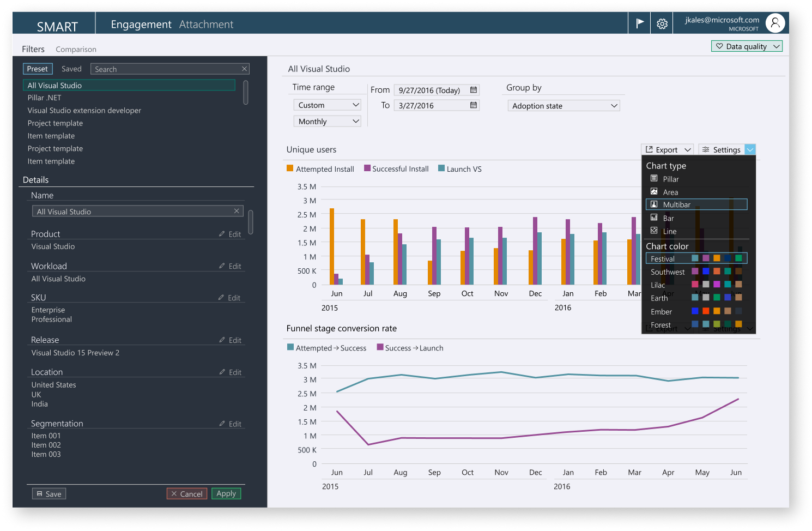This screenshot has width=812, height=531.
Task: Open the Comparison tab
Action: [x=76, y=49]
